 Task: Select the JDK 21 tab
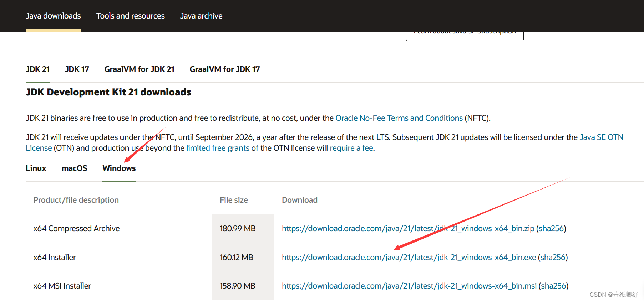pyautogui.click(x=37, y=69)
